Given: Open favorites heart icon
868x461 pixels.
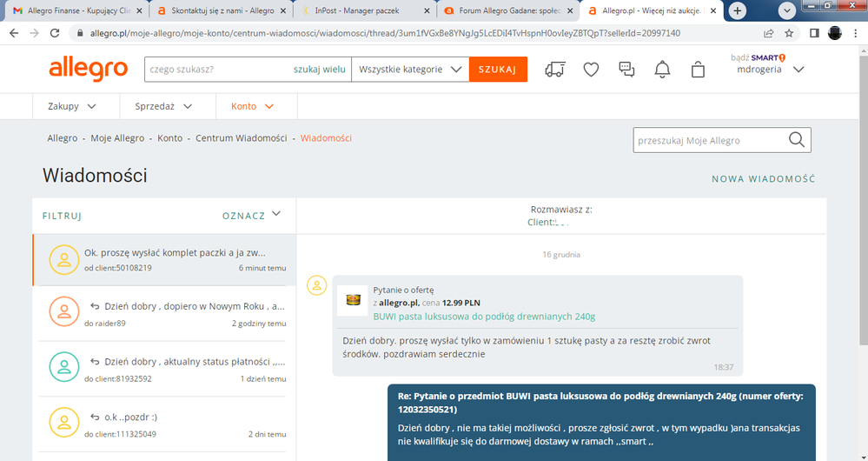Looking at the screenshot, I should pyautogui.click(x=591, y=70).
